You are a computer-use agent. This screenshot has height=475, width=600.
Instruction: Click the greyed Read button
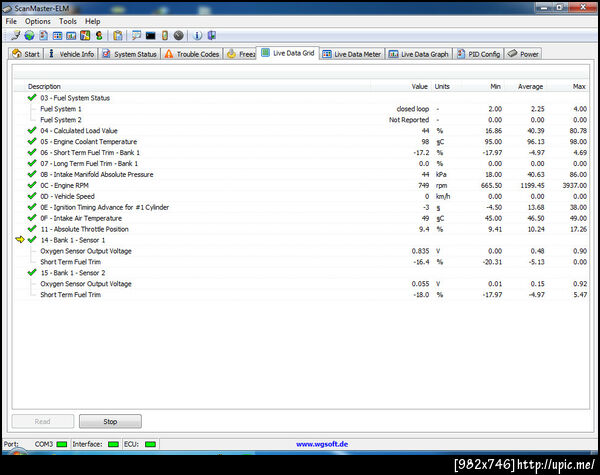coord(42,421)
